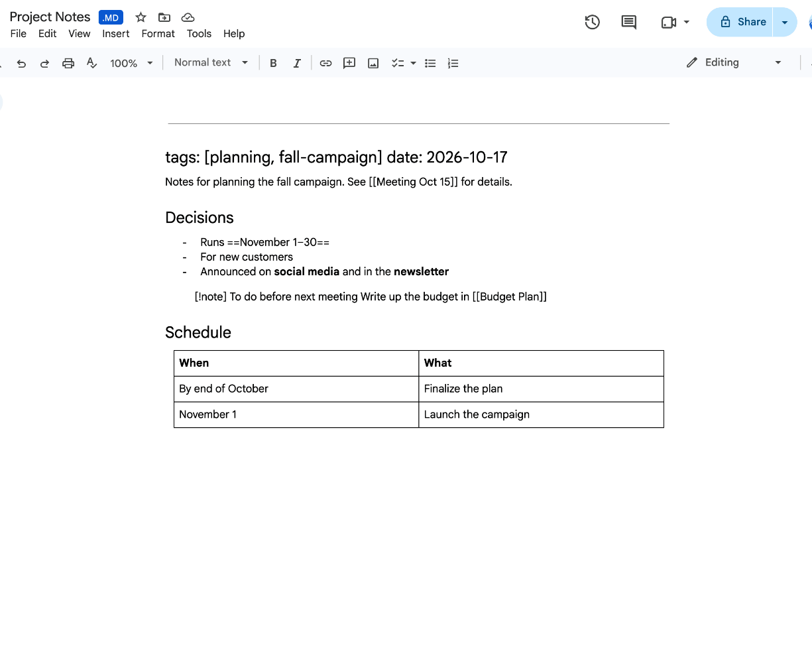This screenshot has width=812, height=650.
Task: Open the Tools menu
Action: pyautogui.click(x=199, y=34)
